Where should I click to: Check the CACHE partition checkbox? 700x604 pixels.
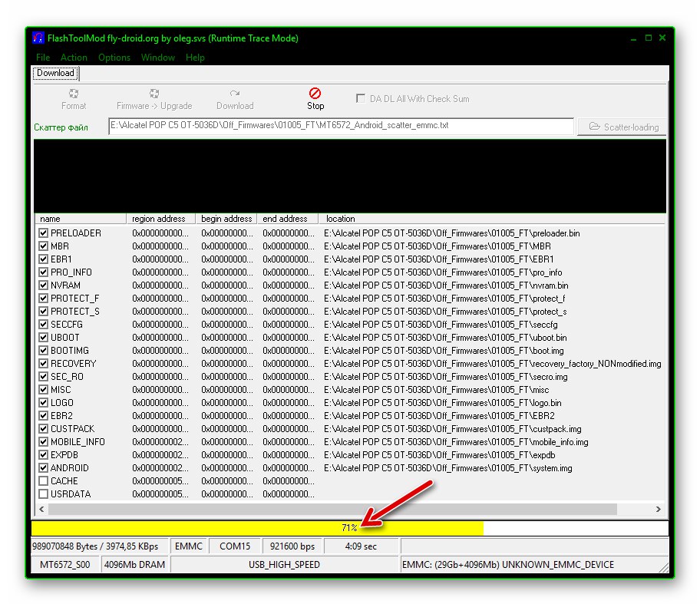pyautogui.click(x=44, y=481)
